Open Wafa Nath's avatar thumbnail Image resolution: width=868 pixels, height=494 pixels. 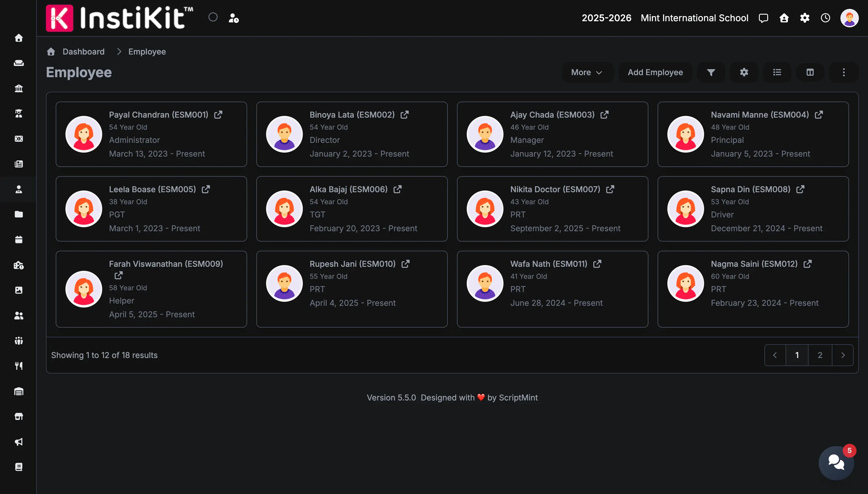485,283
